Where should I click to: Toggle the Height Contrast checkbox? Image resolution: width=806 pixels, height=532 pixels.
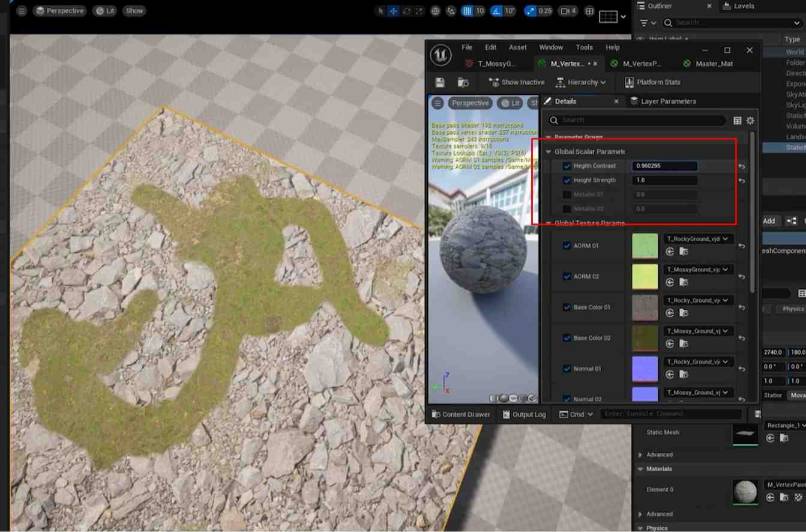click(x=566, y=166)
